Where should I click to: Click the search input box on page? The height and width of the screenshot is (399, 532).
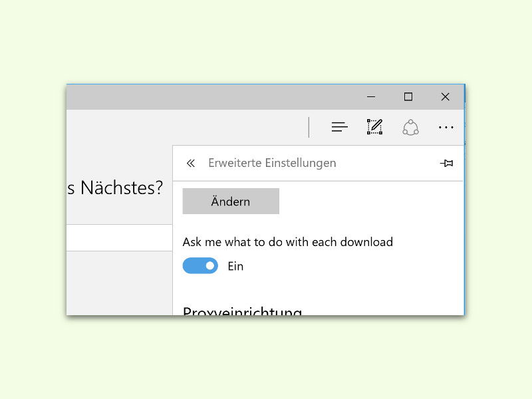[120, 238]
